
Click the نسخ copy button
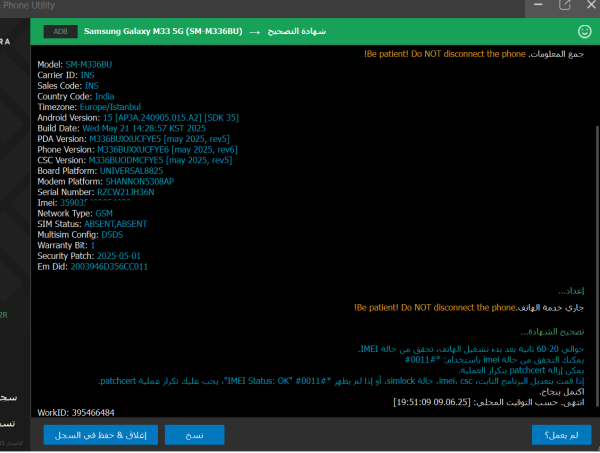tap(194, 435)
